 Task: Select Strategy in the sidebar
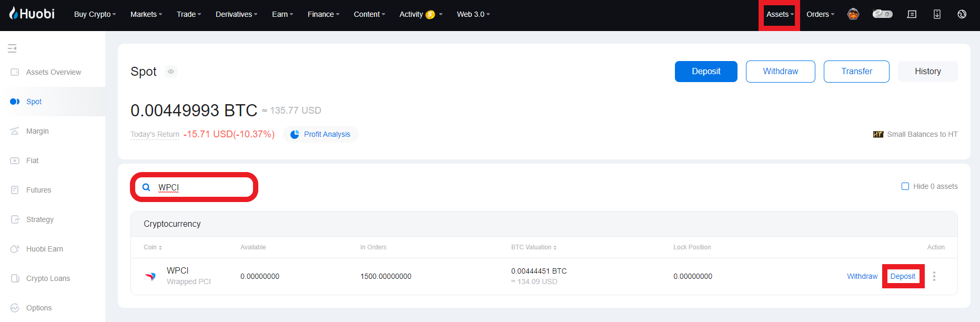tap(40, 219)
